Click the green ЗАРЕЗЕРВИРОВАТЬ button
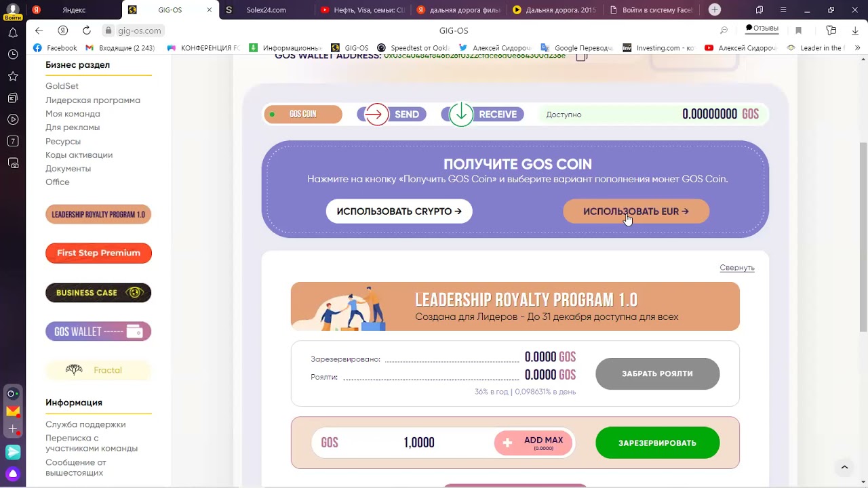 coord(657,443)
